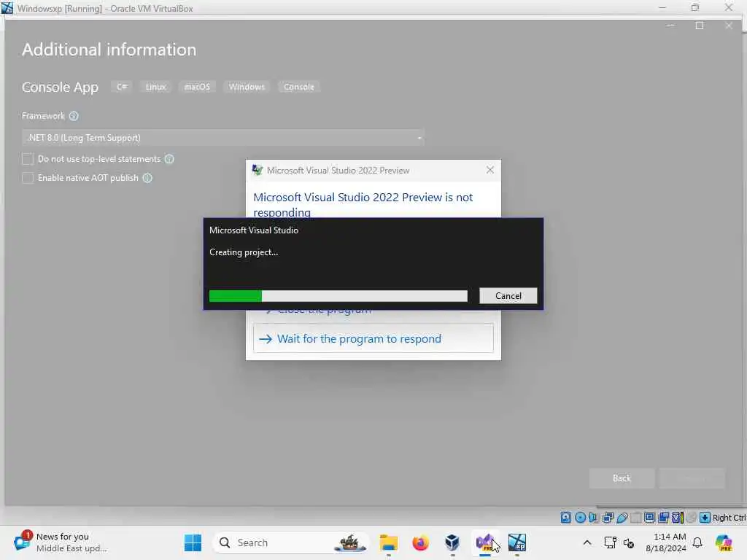
Task: Click VirtualBox audio status icon
Action: (593, 517)
